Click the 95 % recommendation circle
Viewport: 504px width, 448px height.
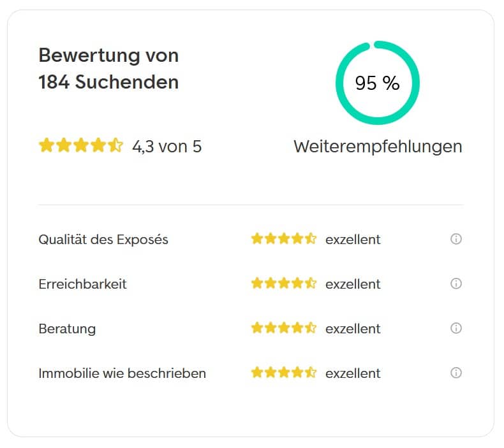pyautogui.click(x=377, y=83)
